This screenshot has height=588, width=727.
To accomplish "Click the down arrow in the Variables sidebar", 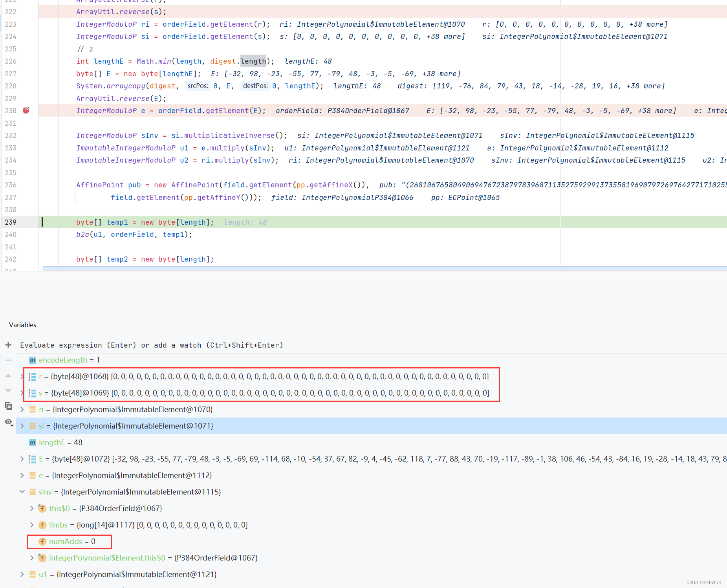I will tap(8, 390).
